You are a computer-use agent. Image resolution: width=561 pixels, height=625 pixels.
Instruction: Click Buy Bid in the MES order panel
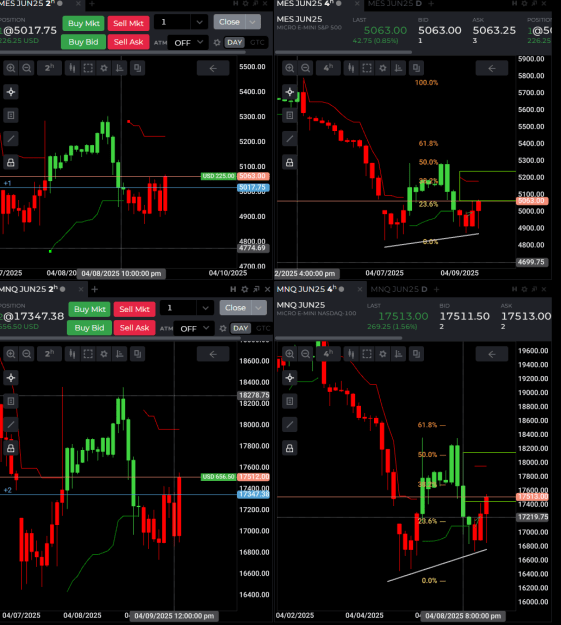pyautogui.click(x=83, y=42)
